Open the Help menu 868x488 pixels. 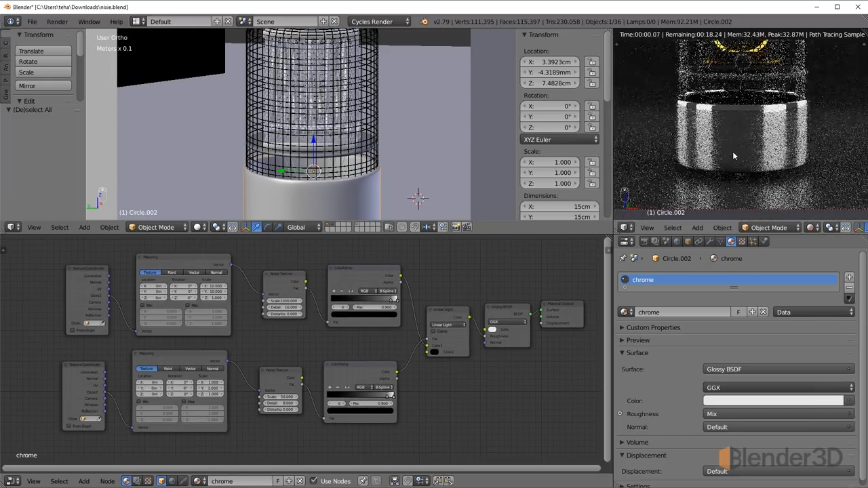click(x=116, y=22)
